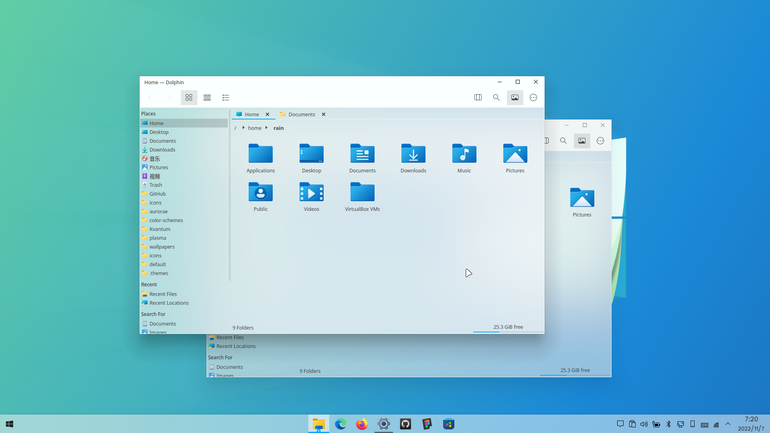Switch to Compact view mode
770x433 pixels.
207,98
